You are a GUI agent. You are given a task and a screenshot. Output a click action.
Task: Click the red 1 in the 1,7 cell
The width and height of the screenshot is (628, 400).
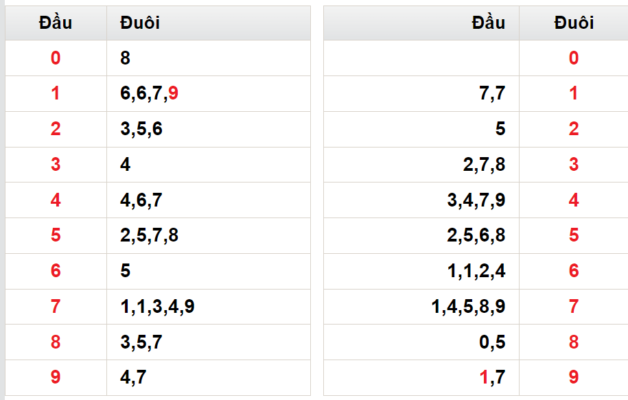point(484,377)
